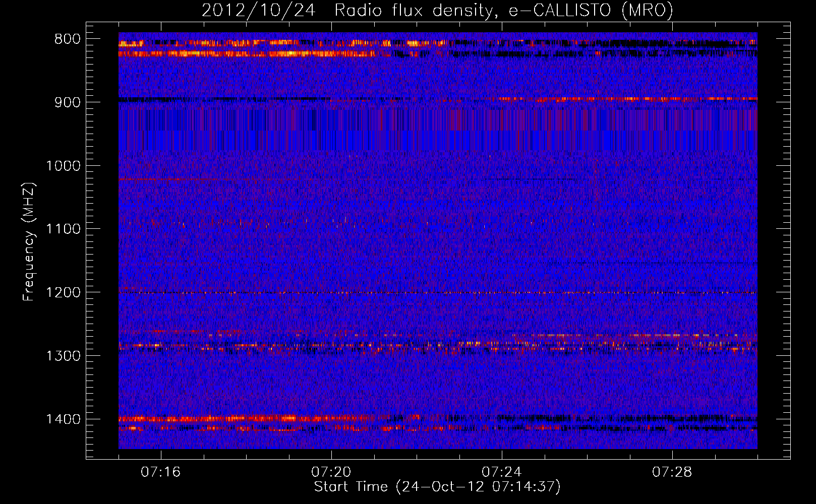Click the plot title mentioning e-CALLISTO (MRO)

click(x=437, y=10)
